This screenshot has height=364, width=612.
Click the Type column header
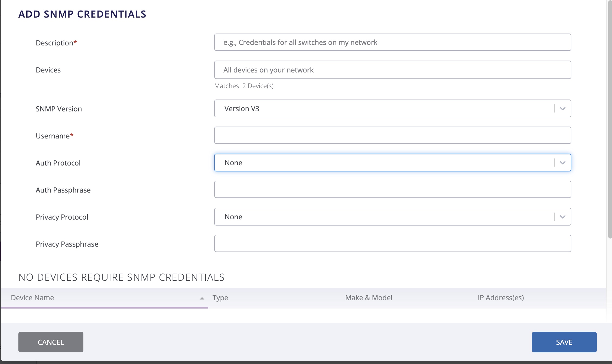point(220,298)
